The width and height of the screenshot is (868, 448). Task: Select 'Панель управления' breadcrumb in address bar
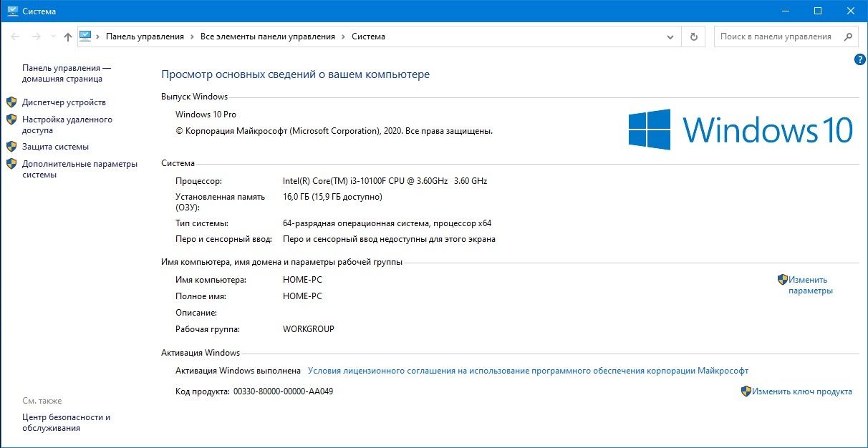point(145,36)
